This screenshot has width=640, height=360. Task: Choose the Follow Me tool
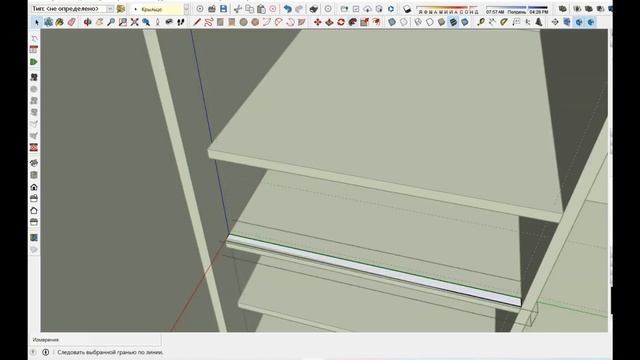[353, 22]
